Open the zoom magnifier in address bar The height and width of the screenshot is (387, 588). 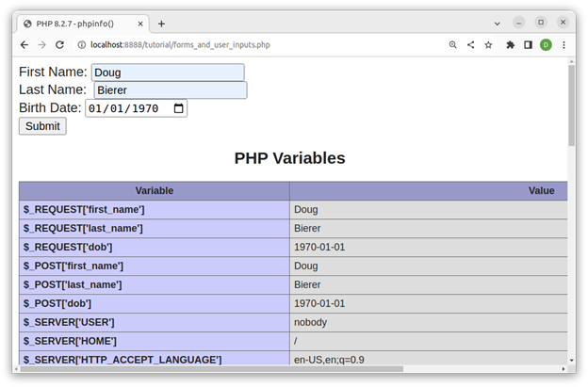click(x=452, y=44)
